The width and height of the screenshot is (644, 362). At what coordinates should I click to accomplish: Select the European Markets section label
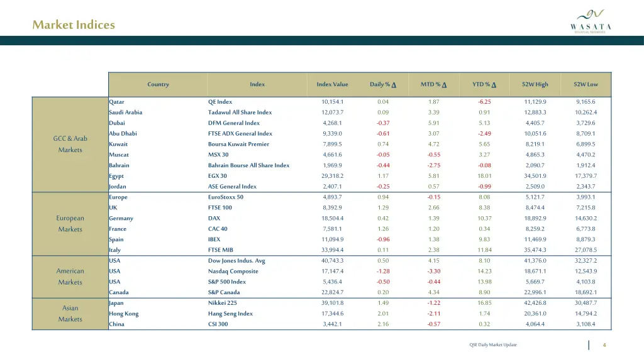[70, 224]
